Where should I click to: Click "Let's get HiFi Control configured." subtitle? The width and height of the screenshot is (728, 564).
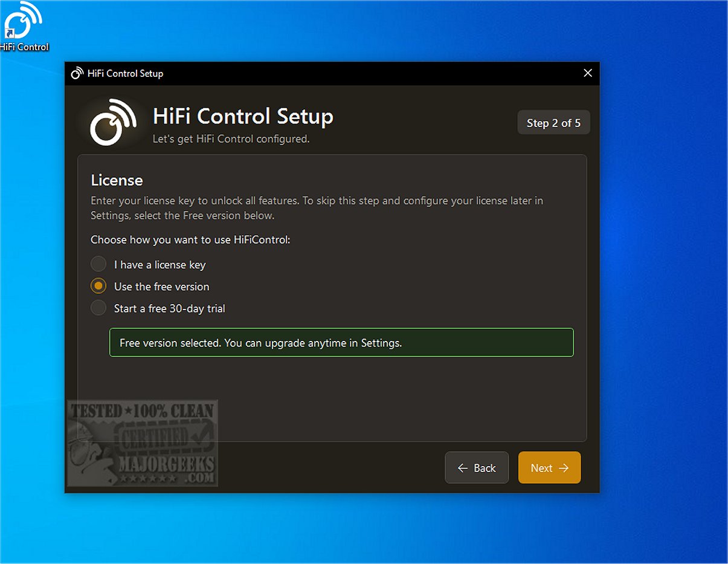(x=231, y=139)
